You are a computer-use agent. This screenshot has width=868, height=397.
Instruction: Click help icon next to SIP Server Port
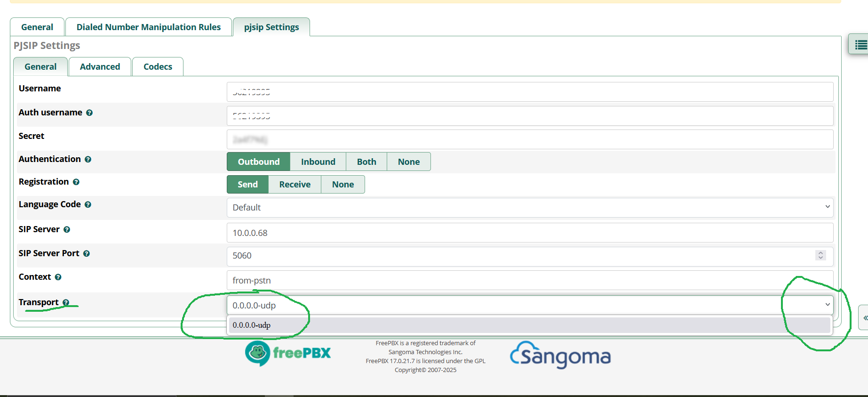(87, 254)
